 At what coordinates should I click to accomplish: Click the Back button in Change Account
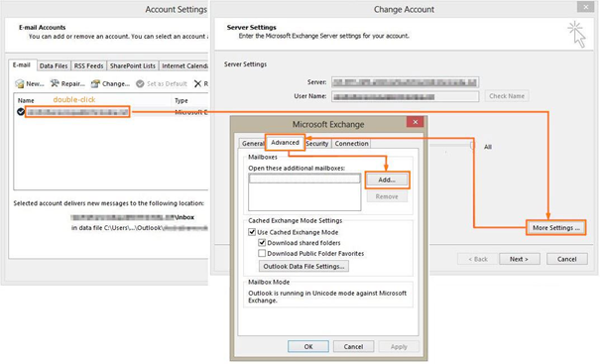point(478,259)
